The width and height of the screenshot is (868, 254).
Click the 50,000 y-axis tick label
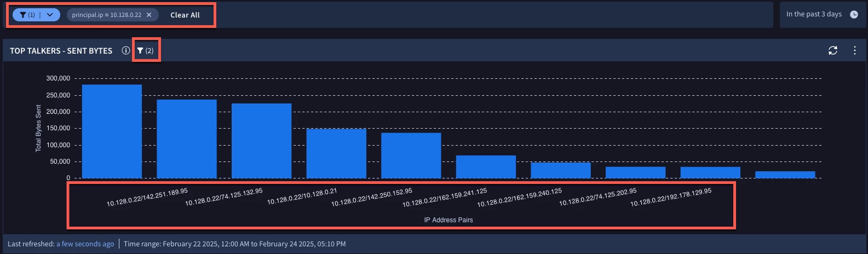(60, 161)
